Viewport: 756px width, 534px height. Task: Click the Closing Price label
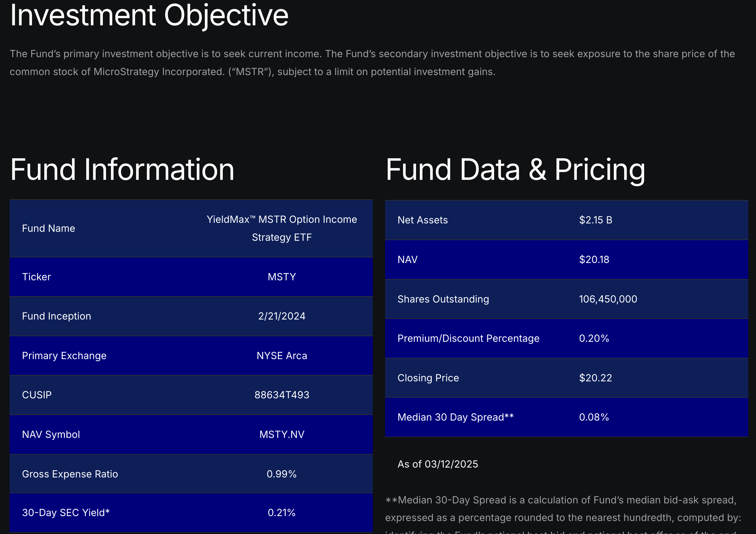428,378
